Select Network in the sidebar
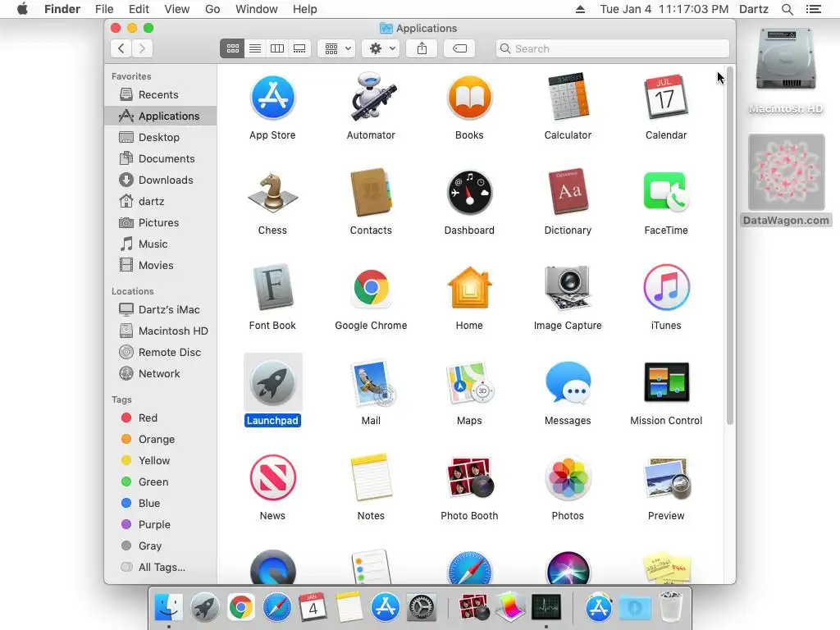This screenshot has width=840, height=630. [x=161, y=374]
